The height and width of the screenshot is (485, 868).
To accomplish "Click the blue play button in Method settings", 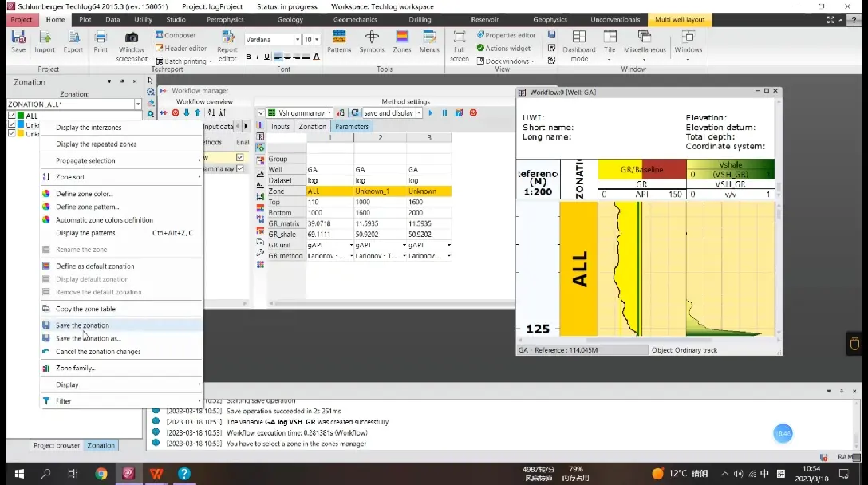I will (431, 113).
